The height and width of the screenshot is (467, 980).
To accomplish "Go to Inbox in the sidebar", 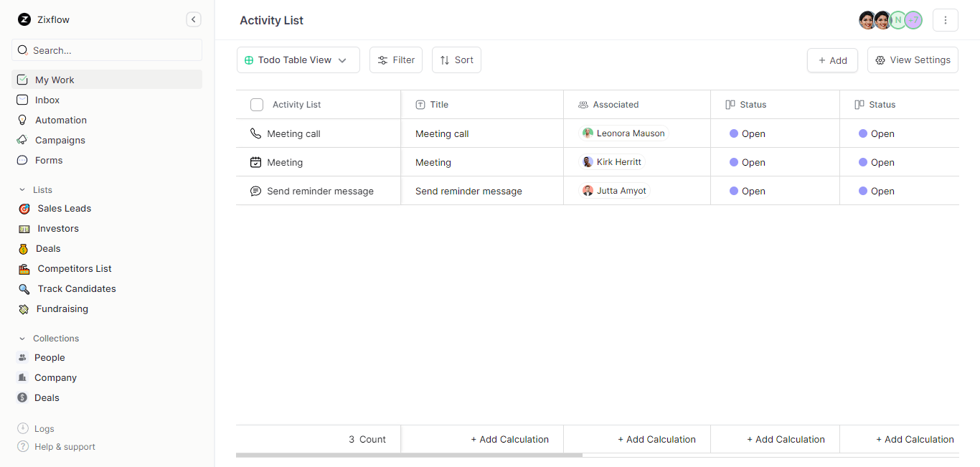I will [x=22, y=100].
